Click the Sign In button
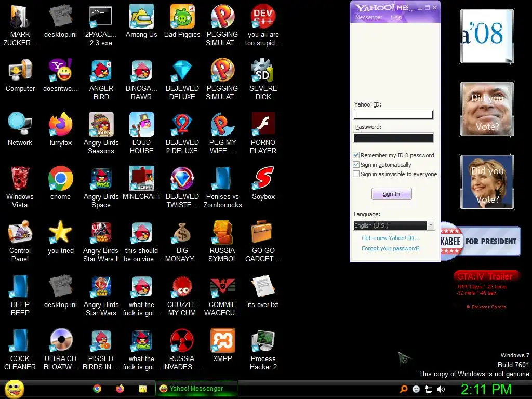Image resolution: width=532 pixels, height=399 pixels. [x=392, y=194]
